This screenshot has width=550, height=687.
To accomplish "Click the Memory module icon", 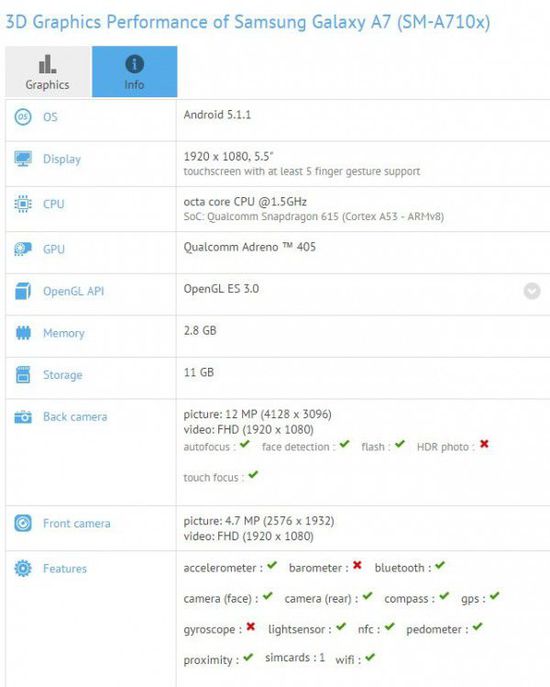I will pos(23,333).
